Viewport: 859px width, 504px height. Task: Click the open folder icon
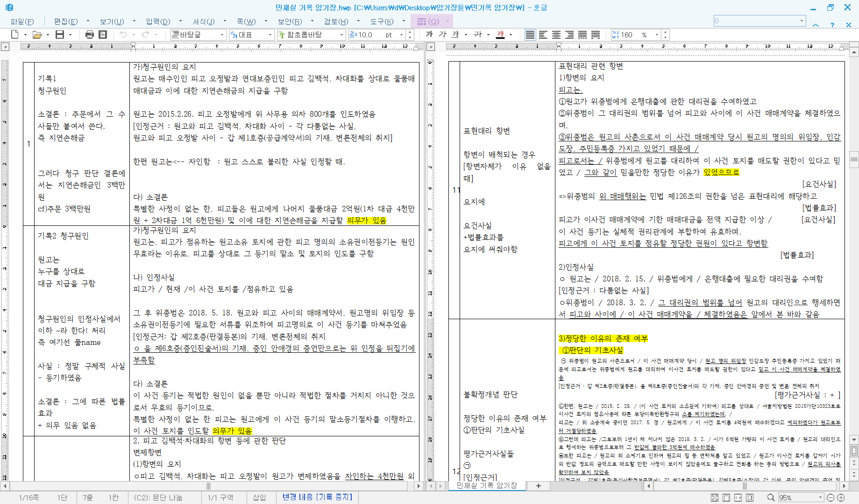(x=37, y=35)
